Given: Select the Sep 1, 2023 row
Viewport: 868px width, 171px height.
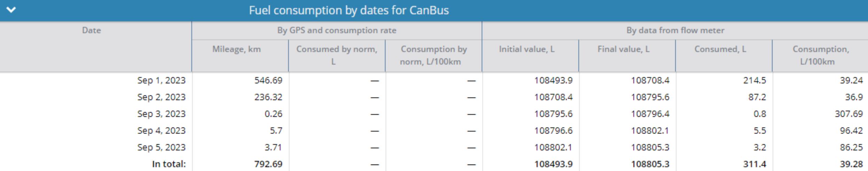Looking at the screenshot, I should click(434, 80).
